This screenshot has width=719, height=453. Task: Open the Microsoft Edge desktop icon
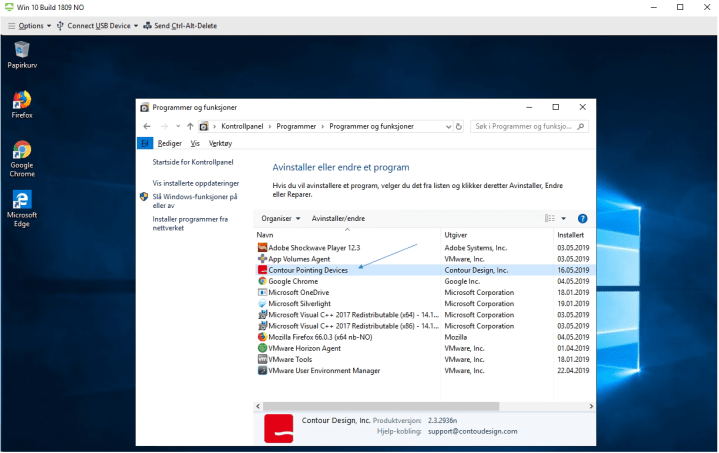[x=21, y=202]
